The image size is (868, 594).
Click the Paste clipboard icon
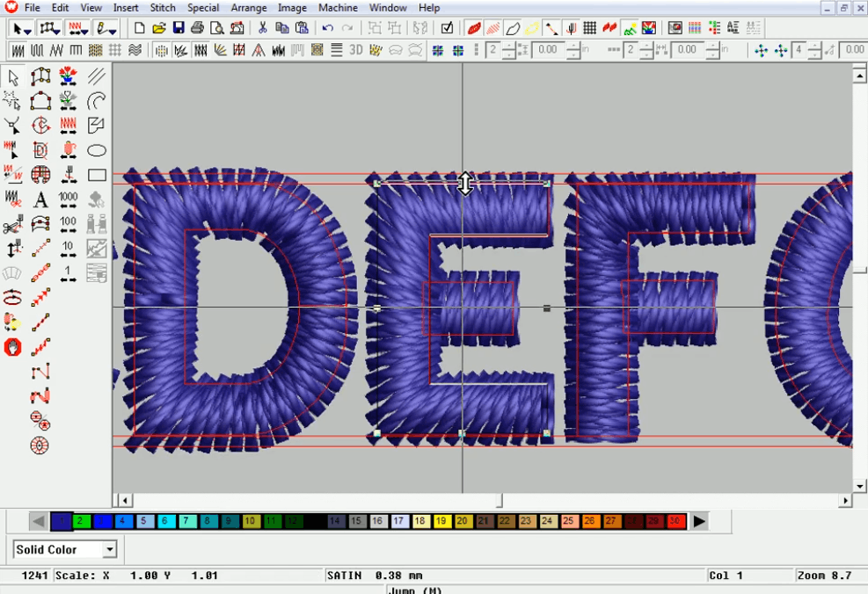click(x=302, y=27)
